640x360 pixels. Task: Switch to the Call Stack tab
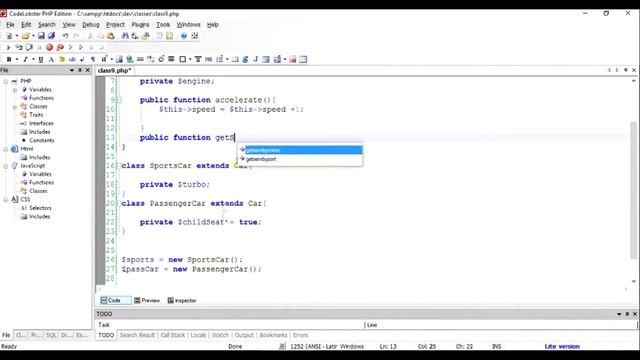173,335
